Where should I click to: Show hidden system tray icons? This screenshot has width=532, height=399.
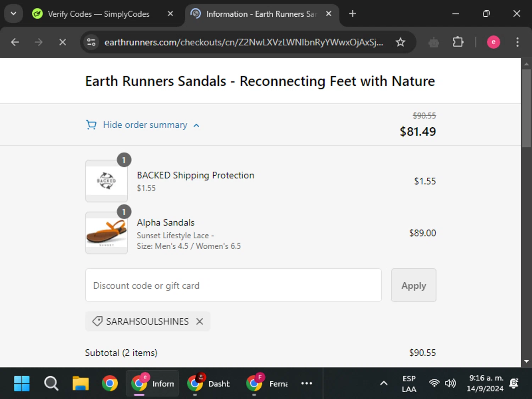[x=384, y=383]
